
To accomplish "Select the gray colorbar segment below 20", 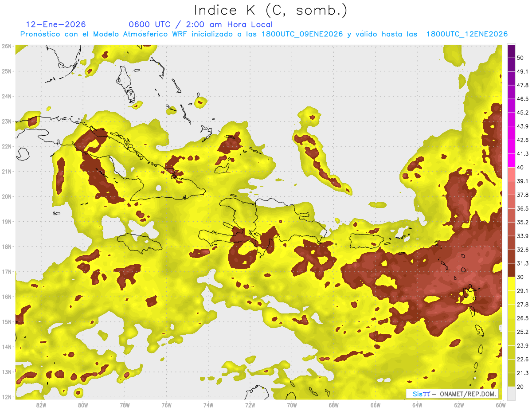I will point(511,393).
